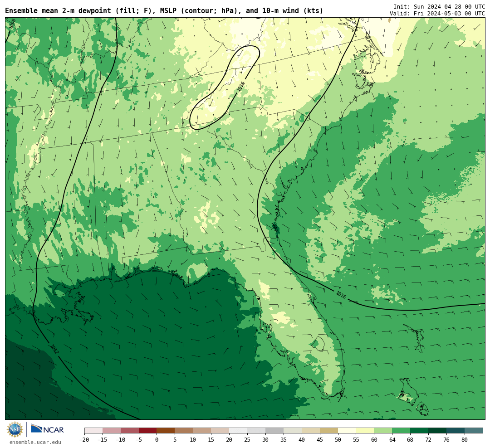Viewport: 490px width, 448px height.
Task: Pick the colorbar swatch between -20 and -15
Action: pyautogui.click(x=93, y=430)
